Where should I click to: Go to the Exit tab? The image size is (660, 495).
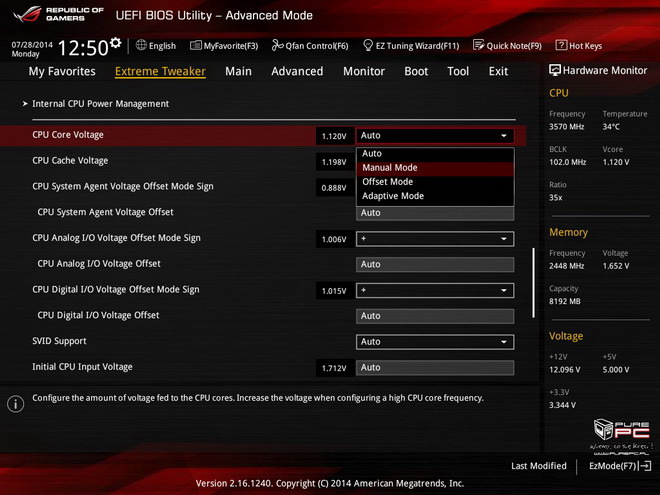498,71
